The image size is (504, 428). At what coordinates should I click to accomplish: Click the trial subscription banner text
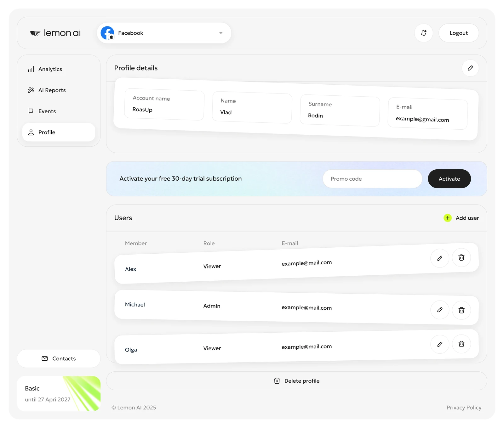click(180, 179)
